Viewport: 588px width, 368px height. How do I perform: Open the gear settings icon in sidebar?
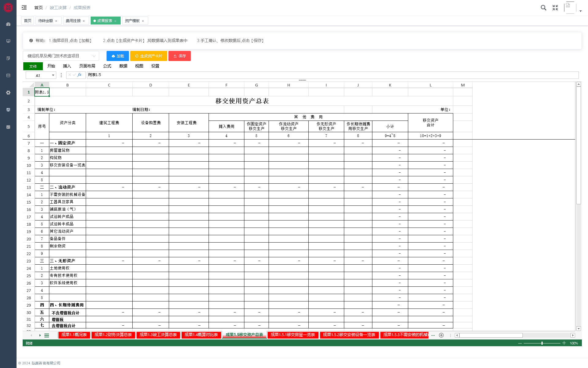pyautogui.click(x=8, y=93)
